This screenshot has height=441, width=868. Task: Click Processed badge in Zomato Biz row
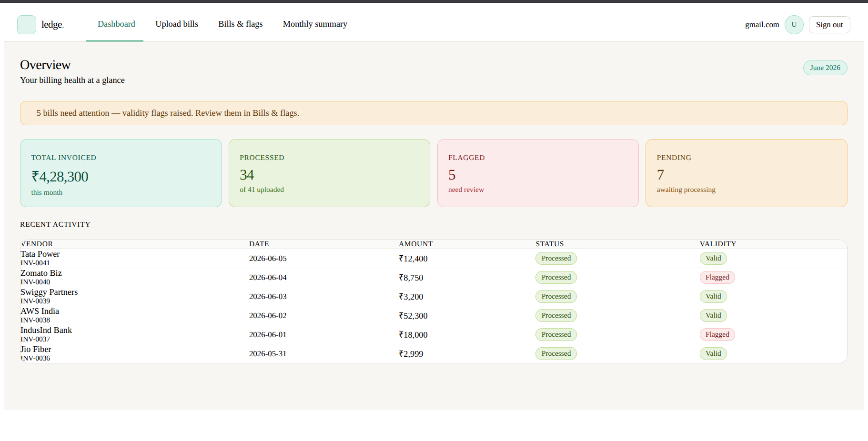556,277
